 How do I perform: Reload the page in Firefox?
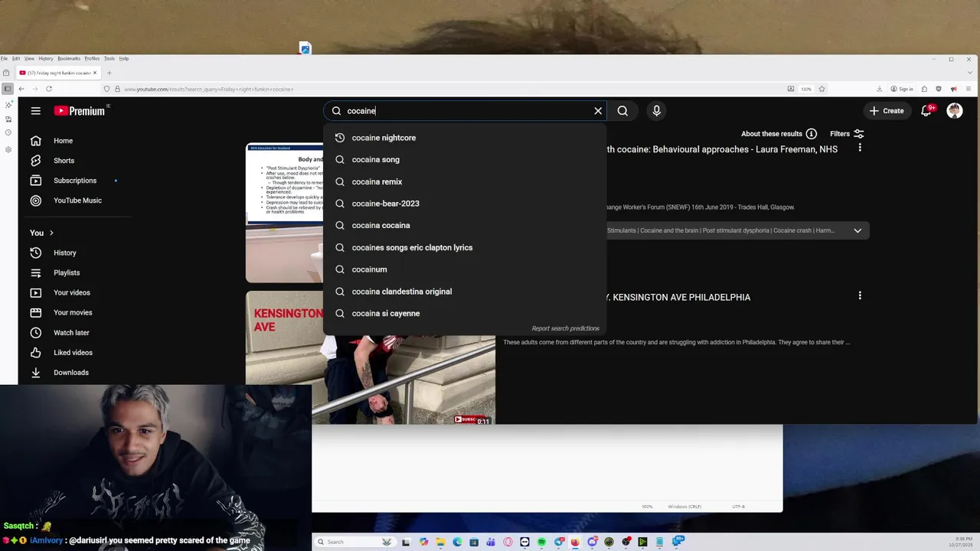coord(48,89)
